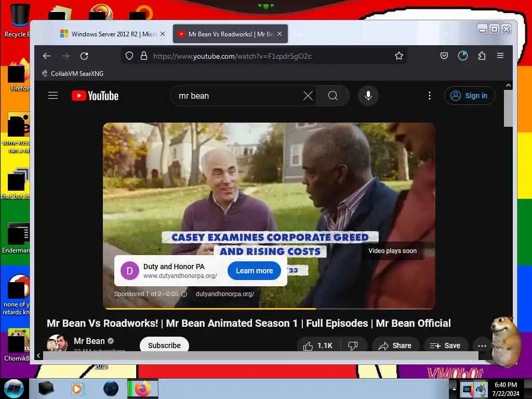Open the tracking protection shield icon
The height and width of the screenshot is (399, 532).
(x=129, y=56)
